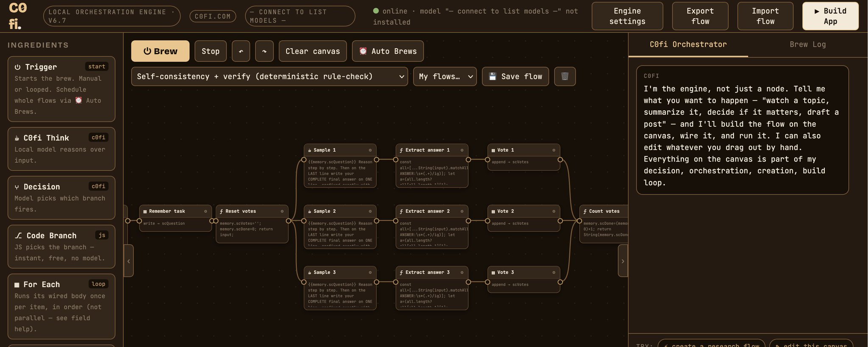The image size is (868, 347).
Task: Select the Extract answer 1 node header
Action: point(432,150)
